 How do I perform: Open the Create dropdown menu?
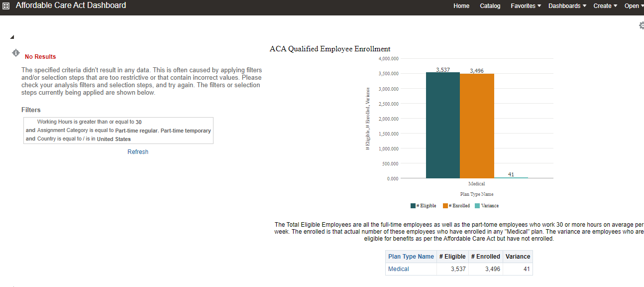tap(605, 6)
